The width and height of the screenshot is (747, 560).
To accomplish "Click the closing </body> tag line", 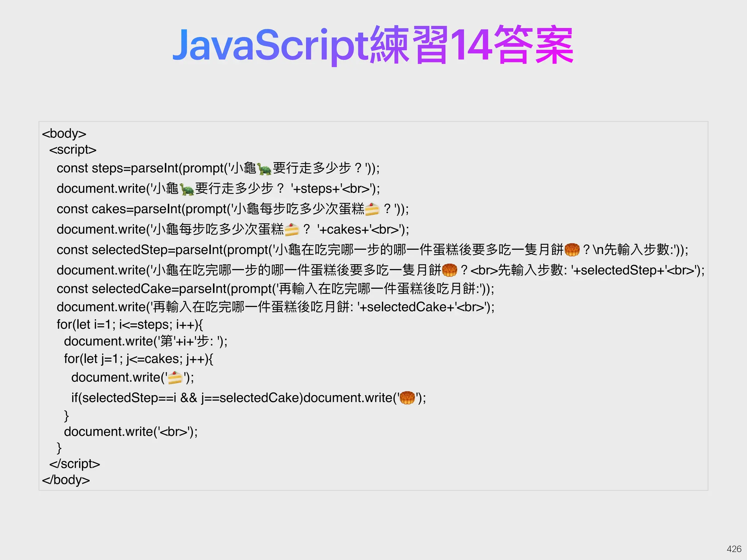I will pyautogui.click(x=66, y=480).
